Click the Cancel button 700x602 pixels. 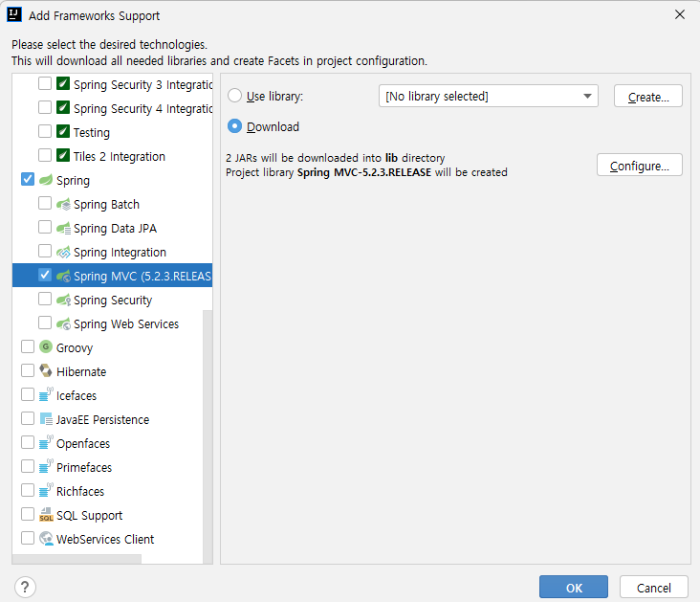(653, 587)
